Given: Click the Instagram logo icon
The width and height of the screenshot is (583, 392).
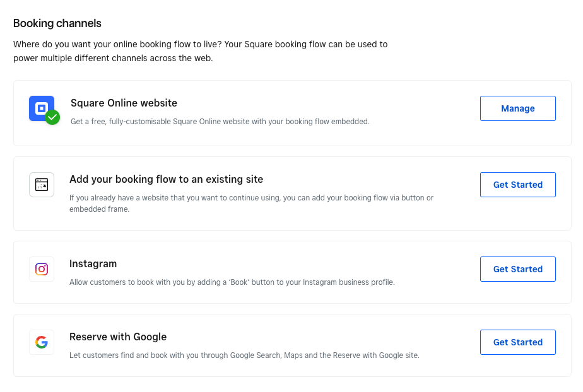Looking at the screenshot, I should pos(42,269).
